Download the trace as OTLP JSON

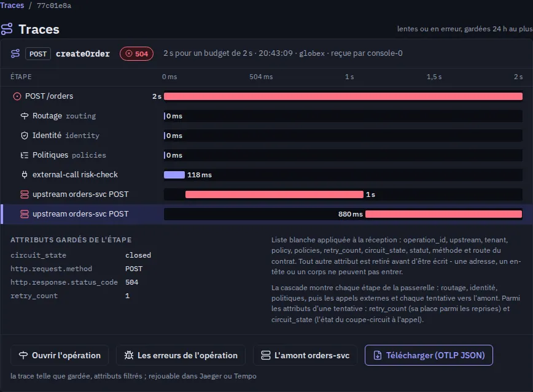coord(429,355)
